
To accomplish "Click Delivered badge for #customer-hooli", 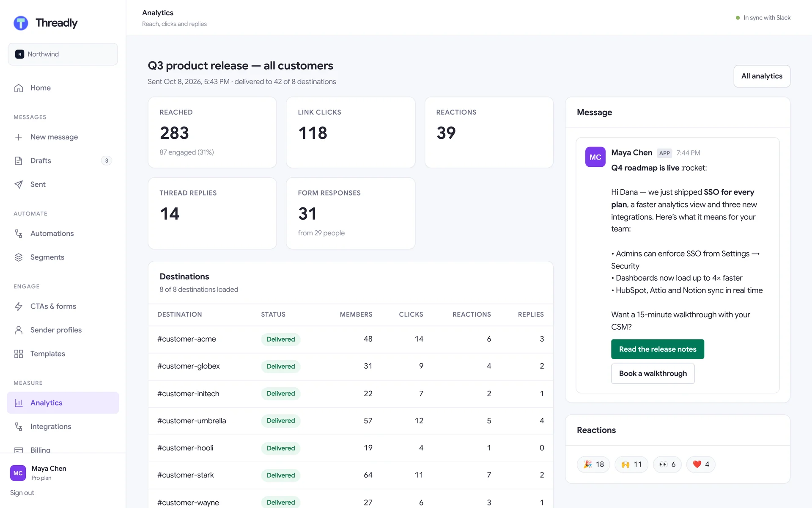I will 281,448.
